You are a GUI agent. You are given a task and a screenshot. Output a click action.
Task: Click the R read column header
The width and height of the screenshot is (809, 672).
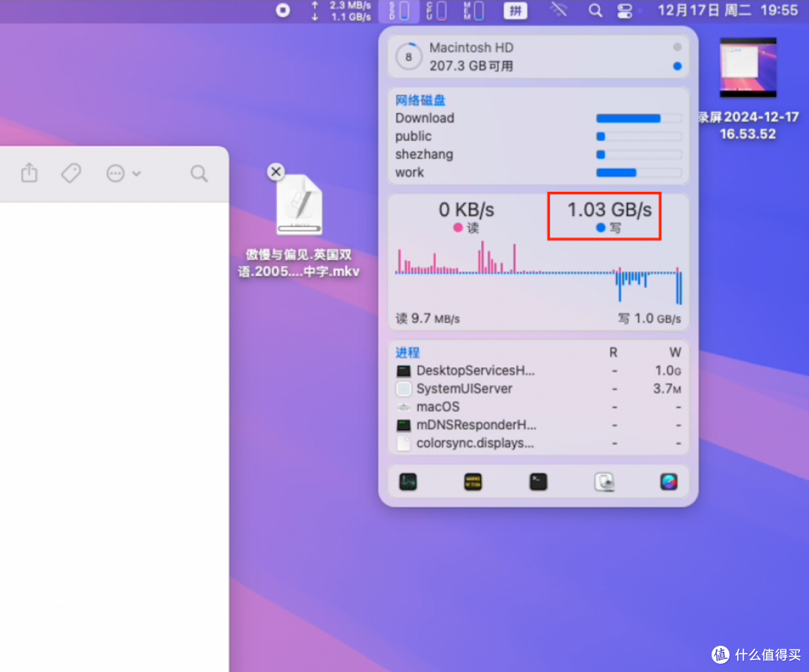tap(613, 353)
